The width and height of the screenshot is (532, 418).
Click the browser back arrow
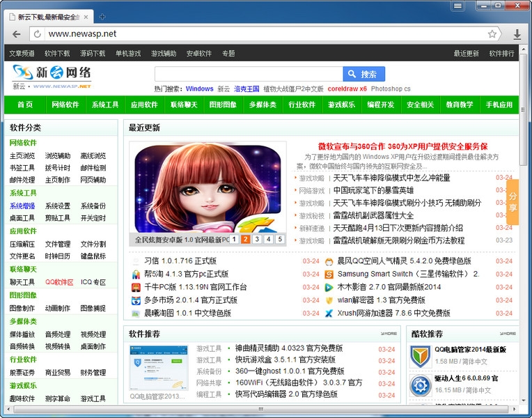pyautogui.click(x=16, y=34)
